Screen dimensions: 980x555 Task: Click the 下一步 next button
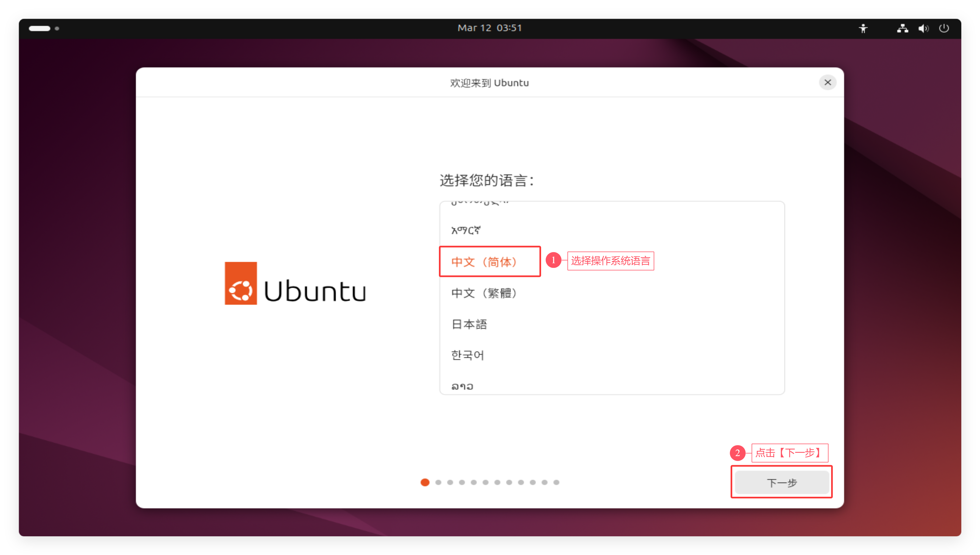(781, 482)
